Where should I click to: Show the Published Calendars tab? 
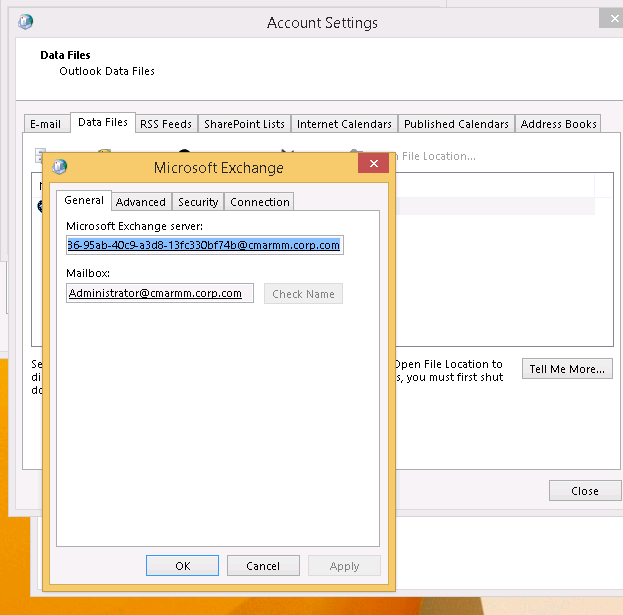[x=456, y=124]
